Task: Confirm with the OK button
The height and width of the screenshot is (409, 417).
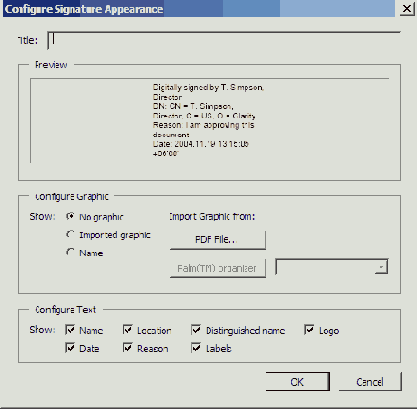Action: (298, 382)
